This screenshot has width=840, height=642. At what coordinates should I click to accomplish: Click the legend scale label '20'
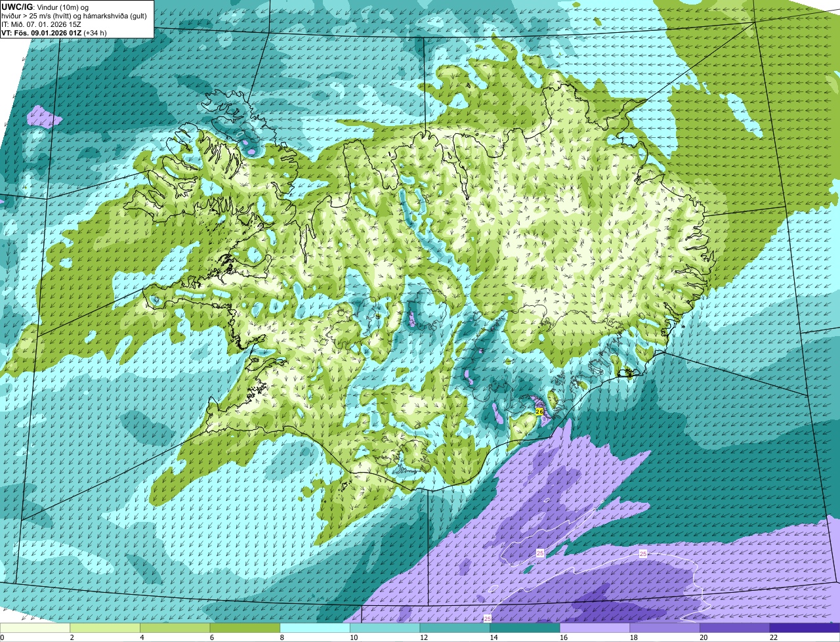click(703, 637)
